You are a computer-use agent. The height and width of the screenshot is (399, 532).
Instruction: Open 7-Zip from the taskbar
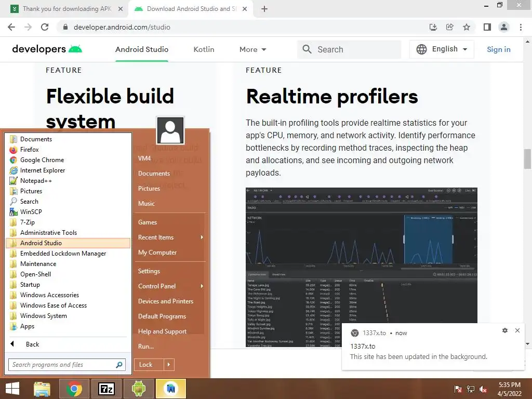click(106, 389)
